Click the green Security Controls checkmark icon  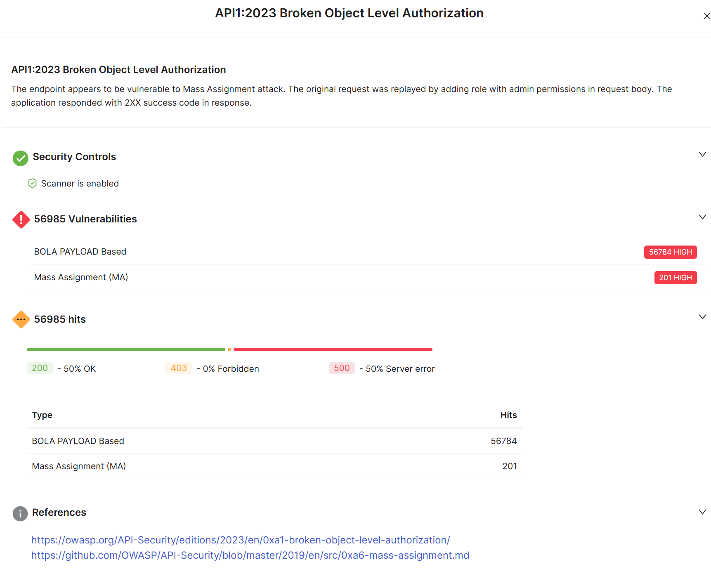(20, 158)
